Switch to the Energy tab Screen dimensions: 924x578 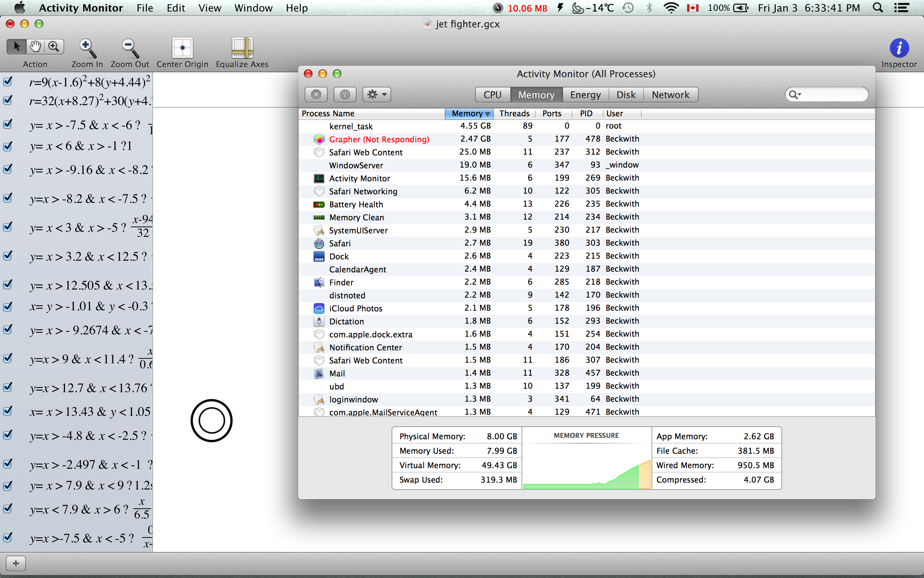[x=585, y=94]
